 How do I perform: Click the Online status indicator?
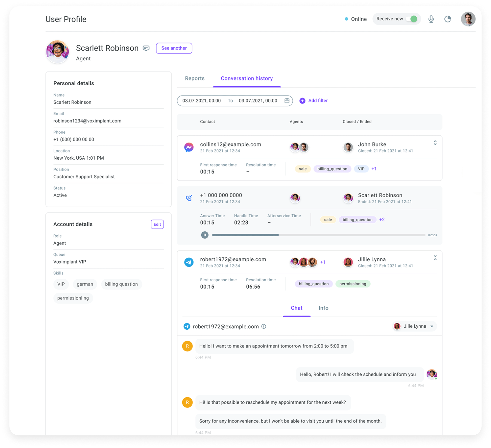coord(356,19)
